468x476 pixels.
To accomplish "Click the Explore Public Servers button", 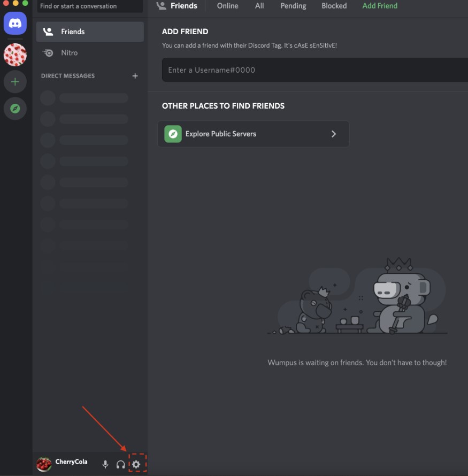I will tap(253, 134).
